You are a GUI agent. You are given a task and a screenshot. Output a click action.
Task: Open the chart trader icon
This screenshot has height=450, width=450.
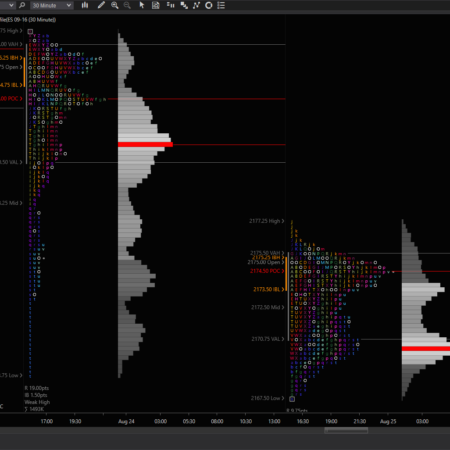[171, 5]
